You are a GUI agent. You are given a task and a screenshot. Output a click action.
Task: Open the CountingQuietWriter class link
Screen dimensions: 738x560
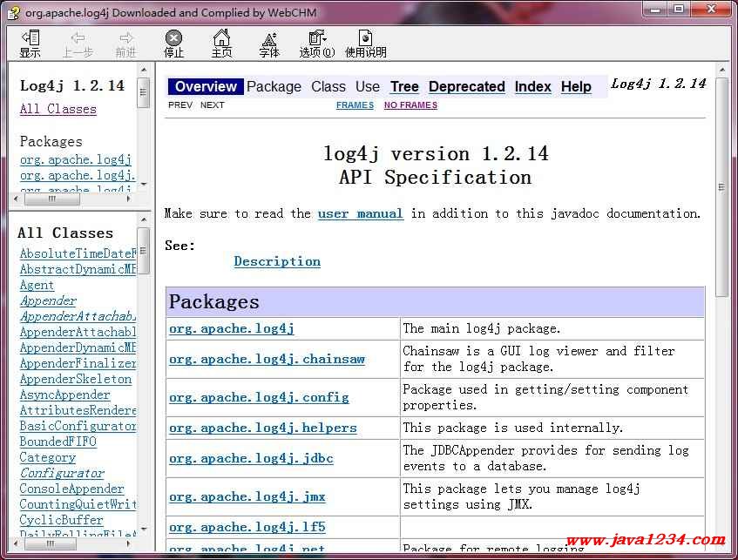pos(78,504)
